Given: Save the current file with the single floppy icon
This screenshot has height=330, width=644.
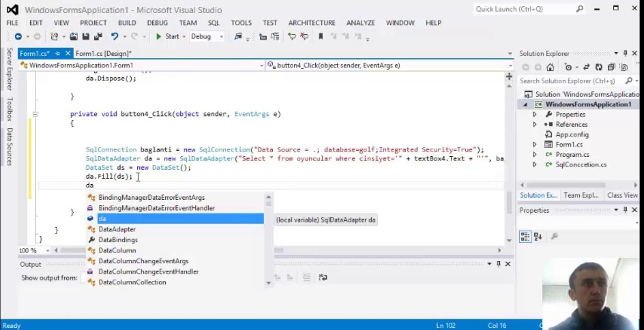Looking at the screenshot, I should click(86, 37).
